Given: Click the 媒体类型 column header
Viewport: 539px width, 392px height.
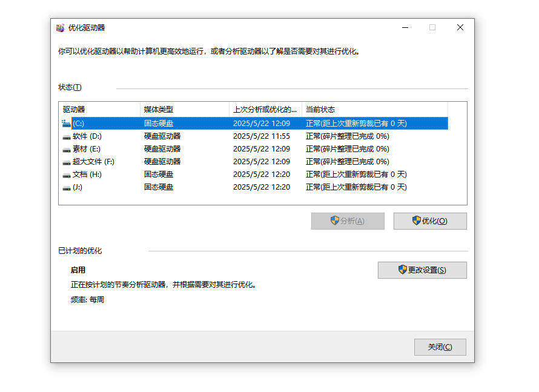Looking at the screenshot, I should tap(185, 109).
